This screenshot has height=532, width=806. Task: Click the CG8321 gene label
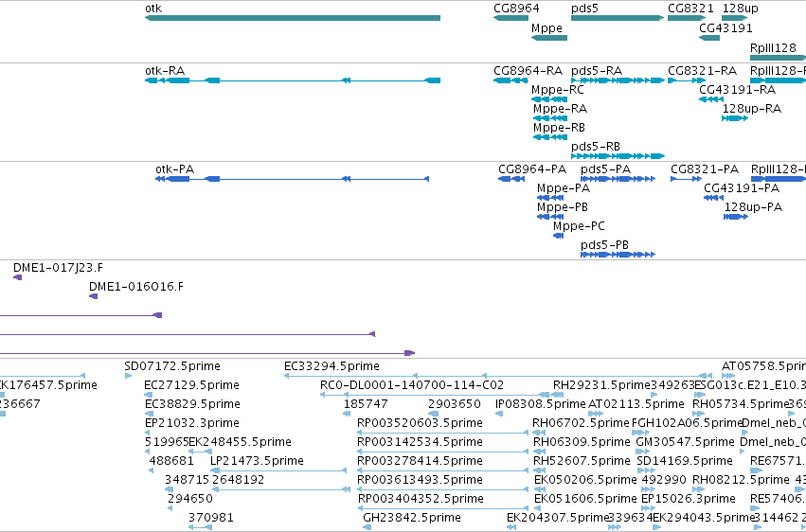pyautogui.click(x=690, y=9)
